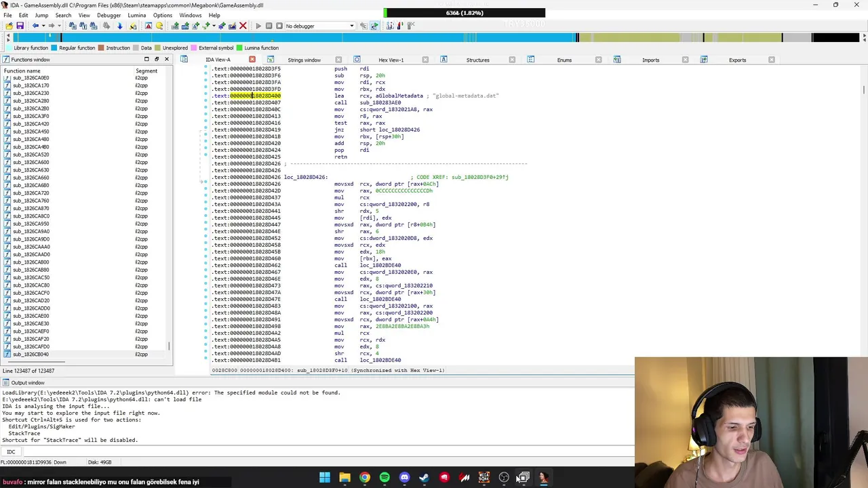
Task: Click the red-framed A text toolbar icon
Action: 149,26
